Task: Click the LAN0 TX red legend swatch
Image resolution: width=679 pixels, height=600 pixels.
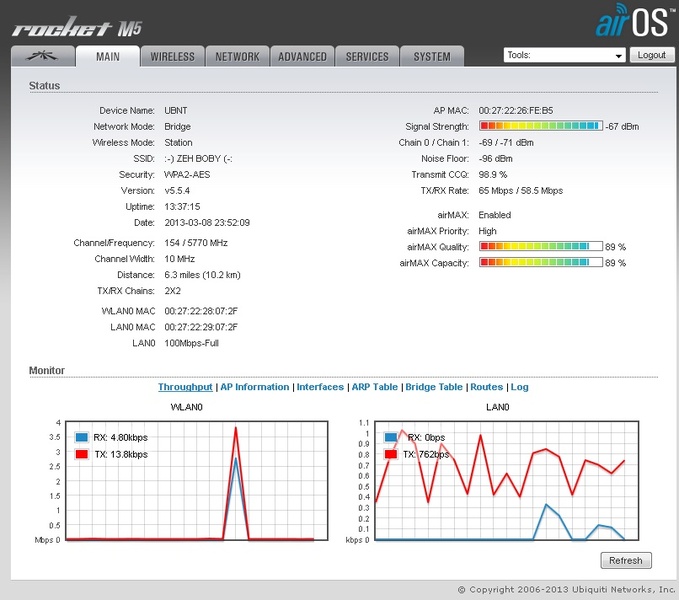Action: pyautogui.click(x=391, y=454)
